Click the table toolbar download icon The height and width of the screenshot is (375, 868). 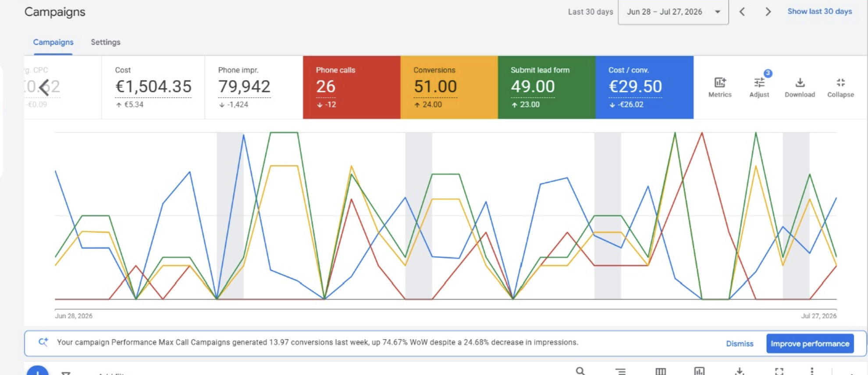740,371
